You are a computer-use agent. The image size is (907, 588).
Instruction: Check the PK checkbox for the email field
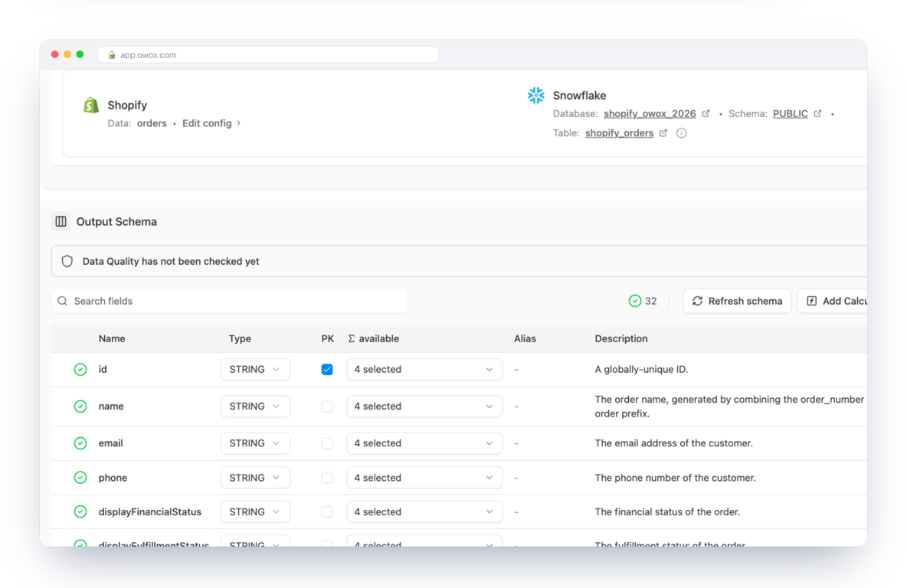pyautogui.click(x=327, y=443)
